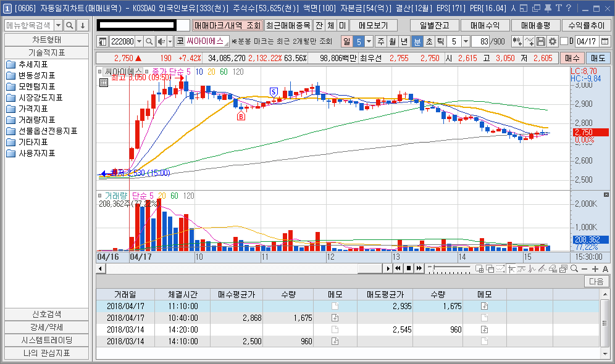Image resolution: width=615 pixels, height=364 pixels.
Task: Open the add indicator line tool
Action: [529, 41]
